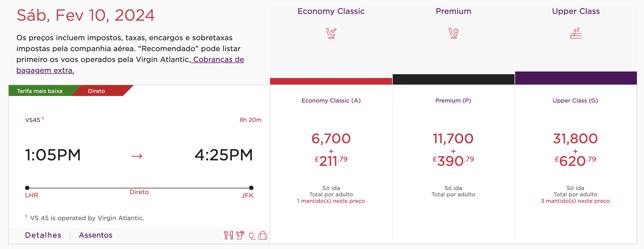Screen dimensions: 644x249
Task: Open the Assentos seat tab
Action: point(95,235)
